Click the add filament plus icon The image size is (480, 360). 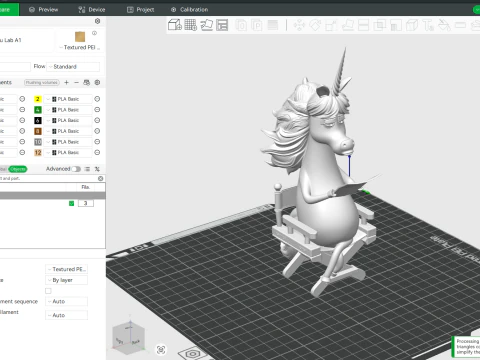point(66,82)
